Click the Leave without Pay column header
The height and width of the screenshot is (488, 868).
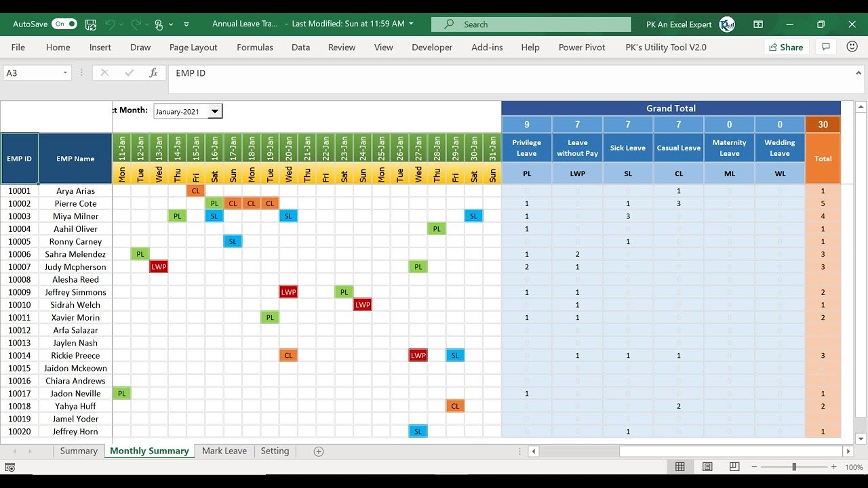tap(578, 148)
